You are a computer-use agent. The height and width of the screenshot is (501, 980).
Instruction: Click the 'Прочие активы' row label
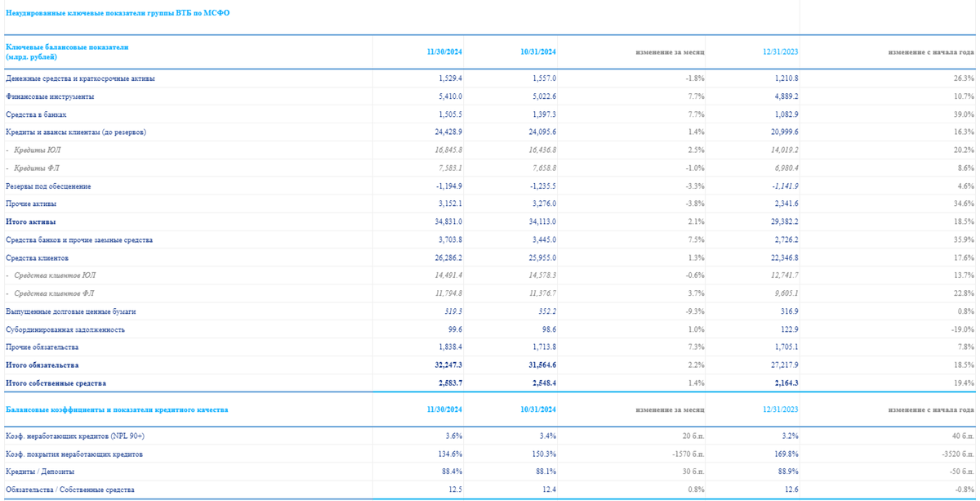pos(31,204)
